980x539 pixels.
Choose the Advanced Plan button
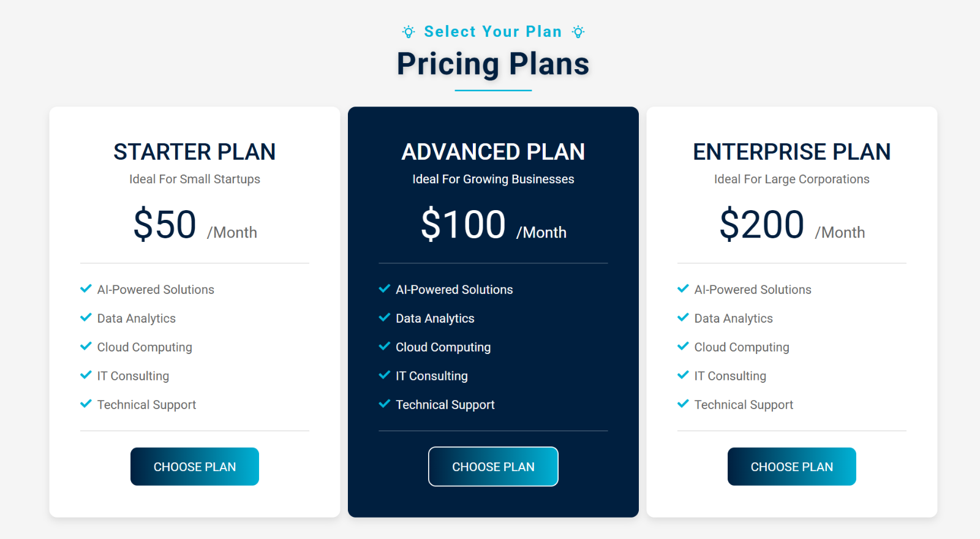[x=493, y=467]
